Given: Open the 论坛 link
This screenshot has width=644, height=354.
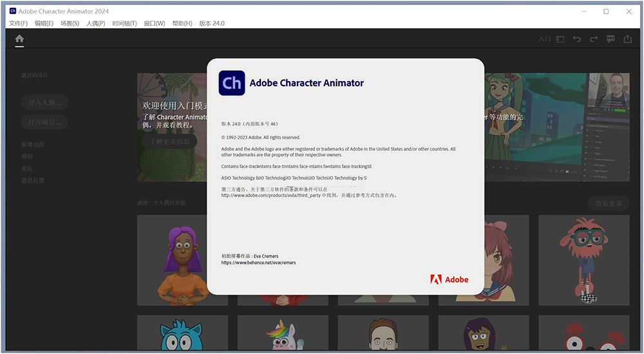Looking at the screenshot, I should tap(27, 169).
